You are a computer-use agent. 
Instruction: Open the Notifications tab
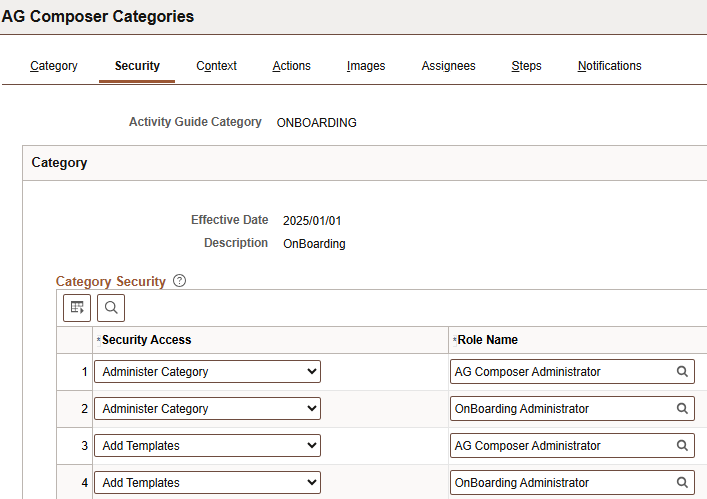(609, 66)
